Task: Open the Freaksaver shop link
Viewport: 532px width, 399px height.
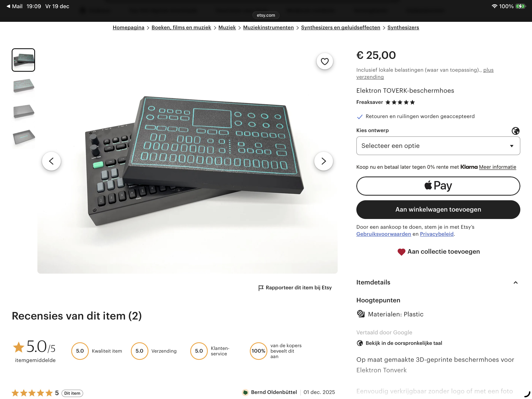Action: [369, 102]
